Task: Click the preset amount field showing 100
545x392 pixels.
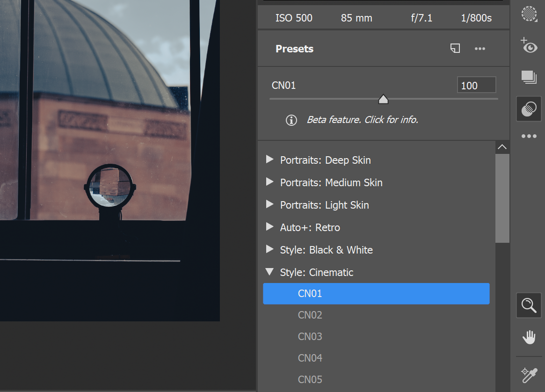Action: (476, 85)
